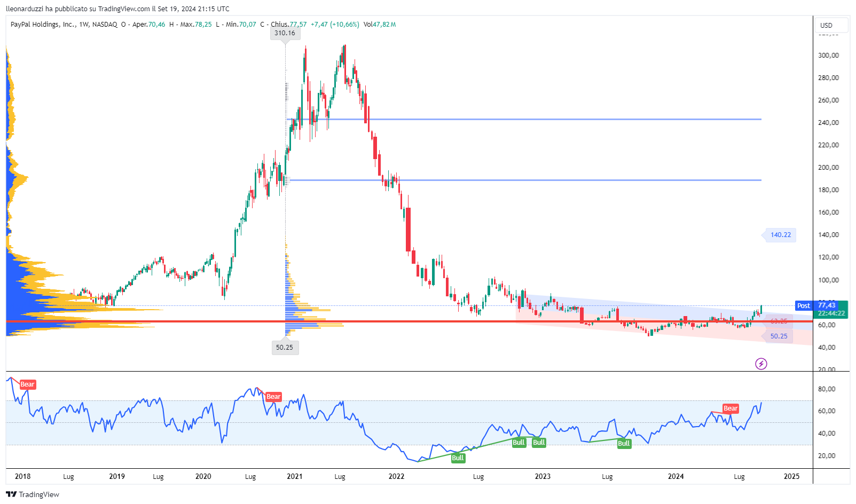Screen dimensions: 856x504
Task: Click the Min.70,07 low value
Action: pos(241,25)
